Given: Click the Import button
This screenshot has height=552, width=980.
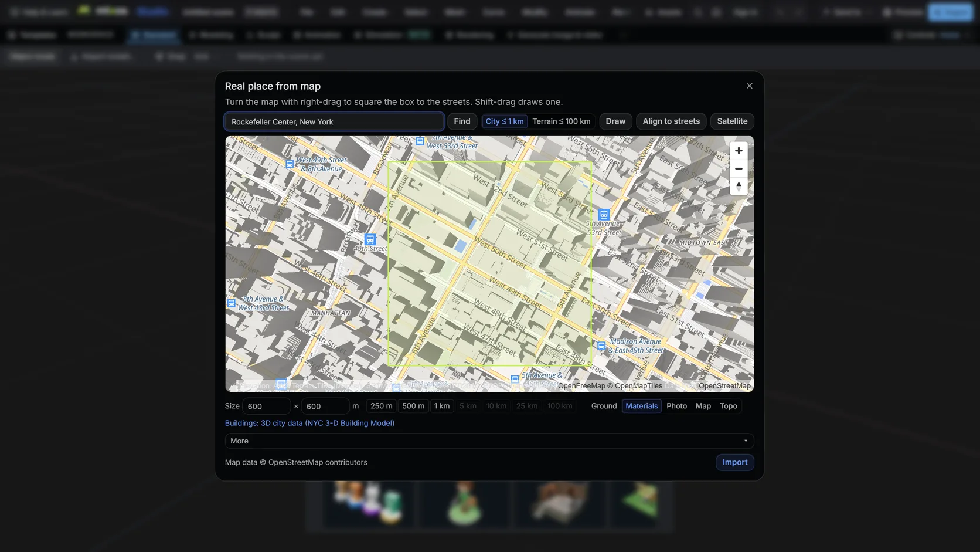Looking at the screenshot, I should [x=735, y=462].
